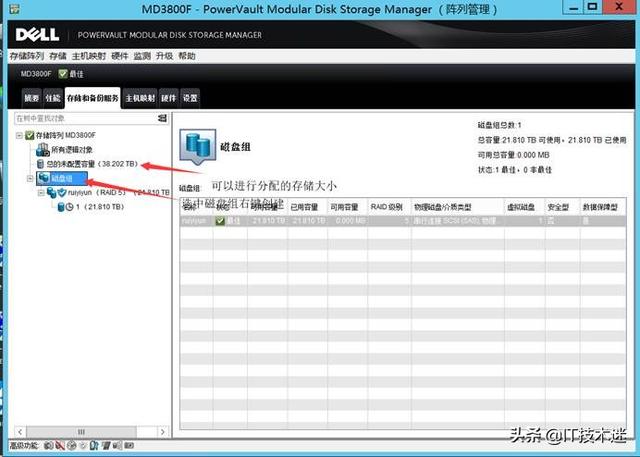The width and height of the screenshot is (640, 457).
Task: Collapse the ruiyiyun (RAID 5) node
Action: coord(41,193)
